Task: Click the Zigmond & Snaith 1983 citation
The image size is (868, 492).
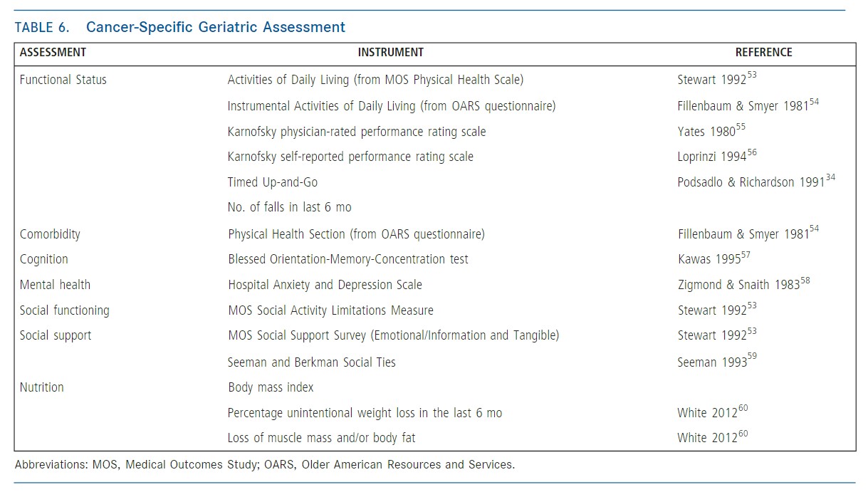Action: click(743, 285)
